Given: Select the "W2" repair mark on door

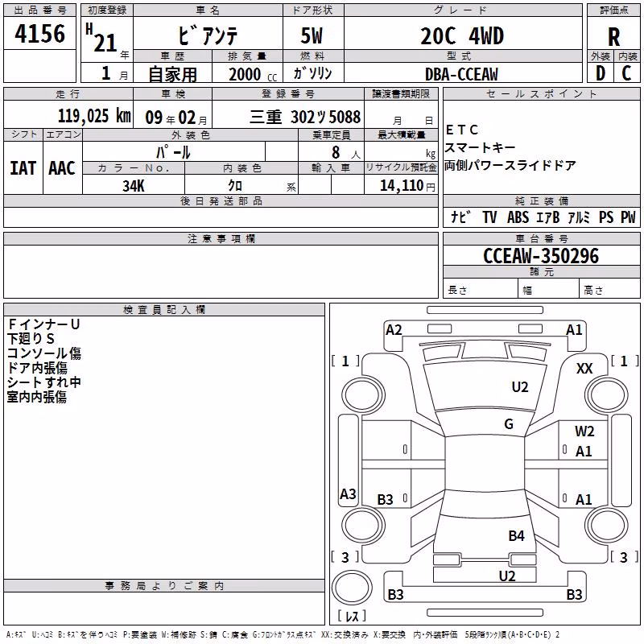Looking at the screenshot, I should 584,431.
